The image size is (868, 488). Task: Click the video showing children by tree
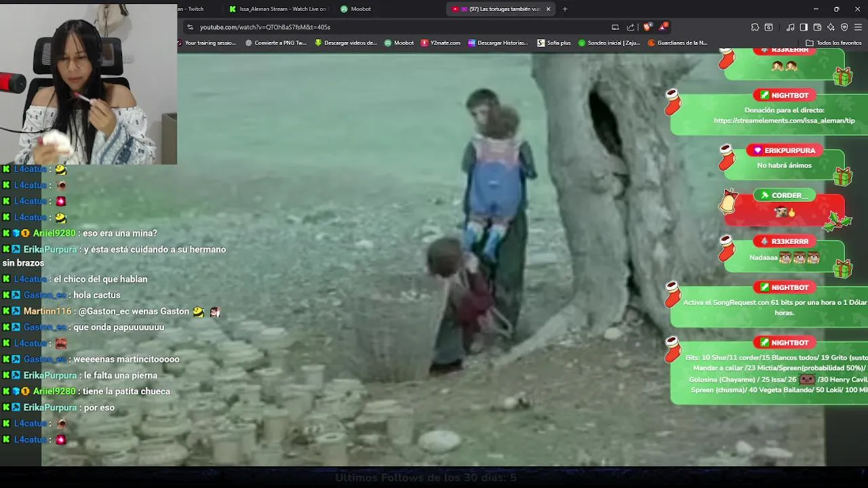tap(434, 261)
